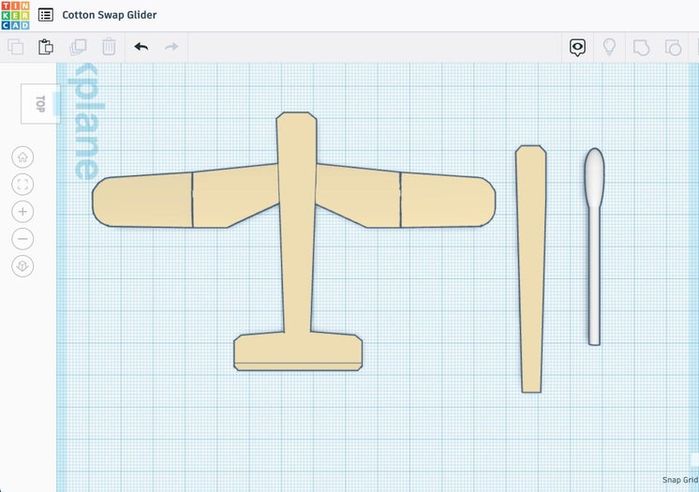Open the design list menu icon
699x492 pixels.
tap(46, 16)
